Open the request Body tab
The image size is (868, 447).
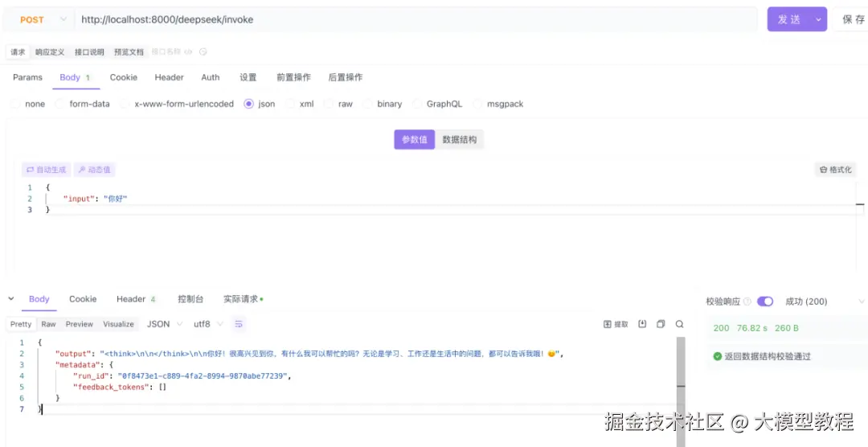(76, 77)
